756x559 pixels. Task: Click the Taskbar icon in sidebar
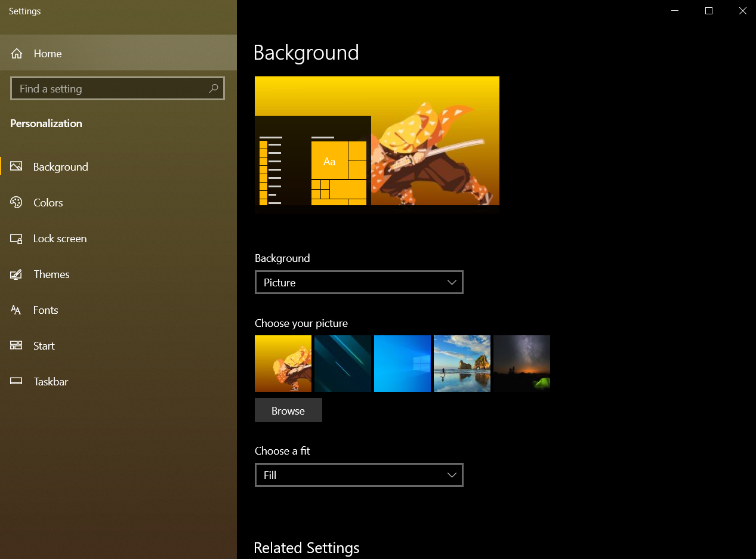point(16,381)
